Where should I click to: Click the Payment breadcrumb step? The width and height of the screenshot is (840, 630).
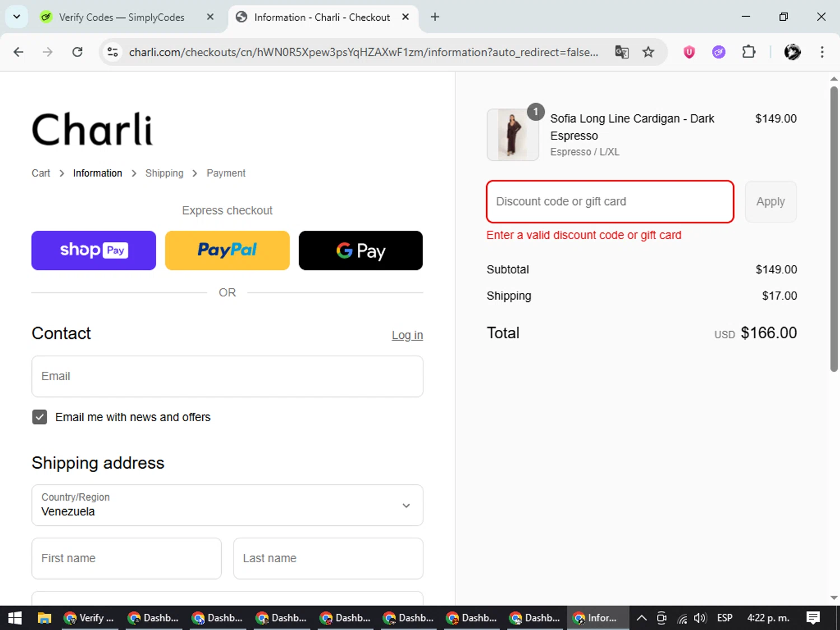(x=226, y=173)
